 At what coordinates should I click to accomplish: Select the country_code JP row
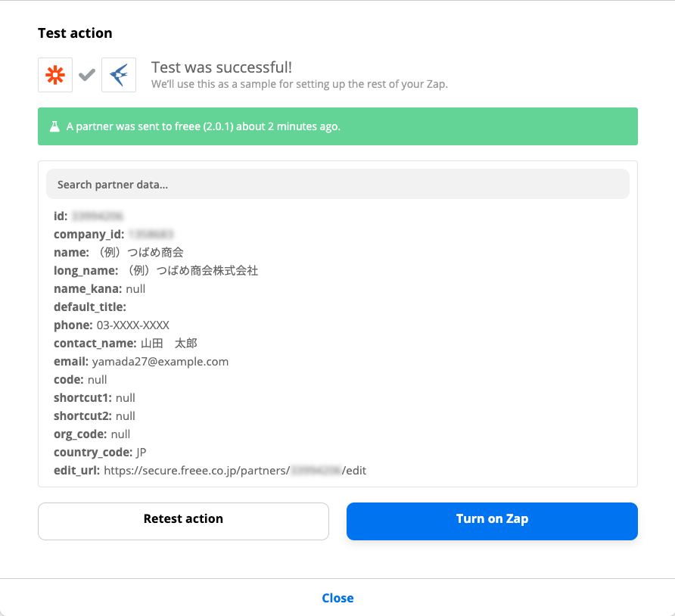pyautogui.click(x=100, y=453)
